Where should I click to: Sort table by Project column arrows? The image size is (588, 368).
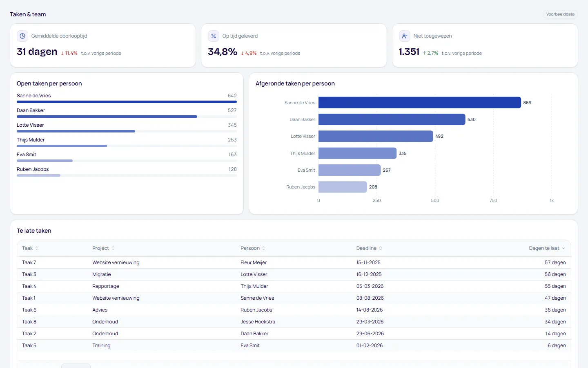pyautogui.click(x=113, y=248)
